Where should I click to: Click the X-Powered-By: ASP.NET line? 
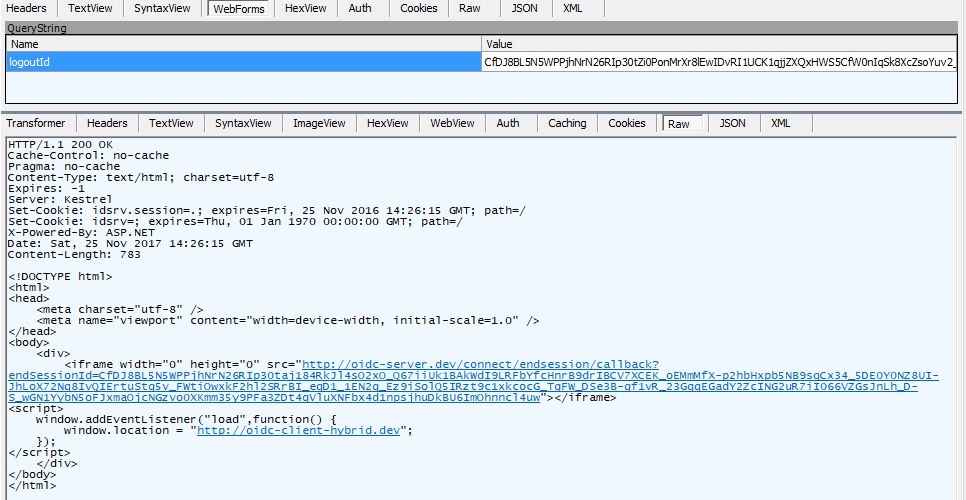(81, 232)
